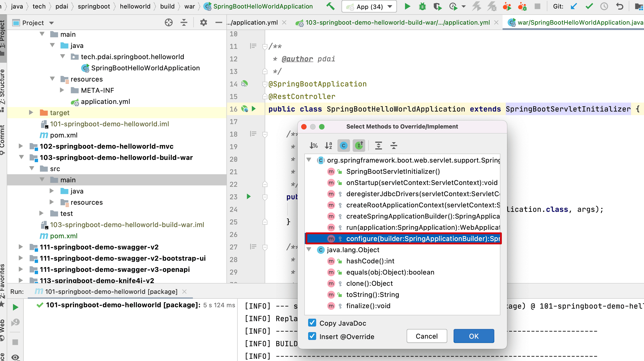Collapse the java.lang.Object node

[309, 249]
